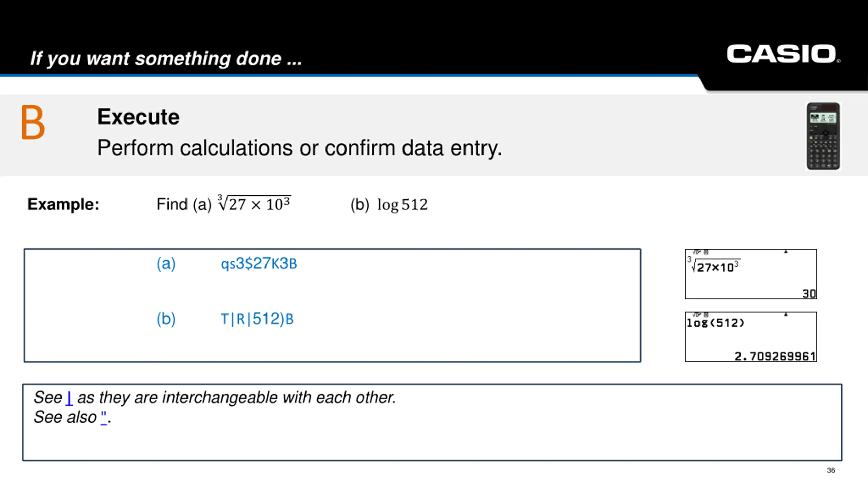This screenshot has height=488, width=868.
Task: Click the up arrow indicator on cube root screen
Action: [x=786, y=252]
